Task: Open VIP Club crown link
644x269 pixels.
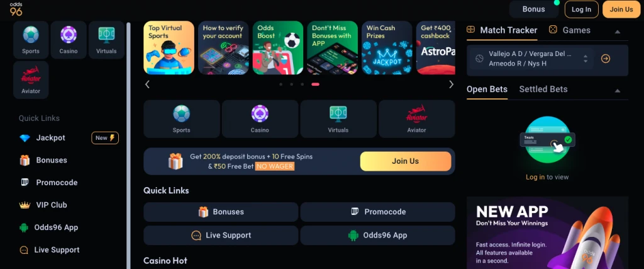Action: point(43,205)
